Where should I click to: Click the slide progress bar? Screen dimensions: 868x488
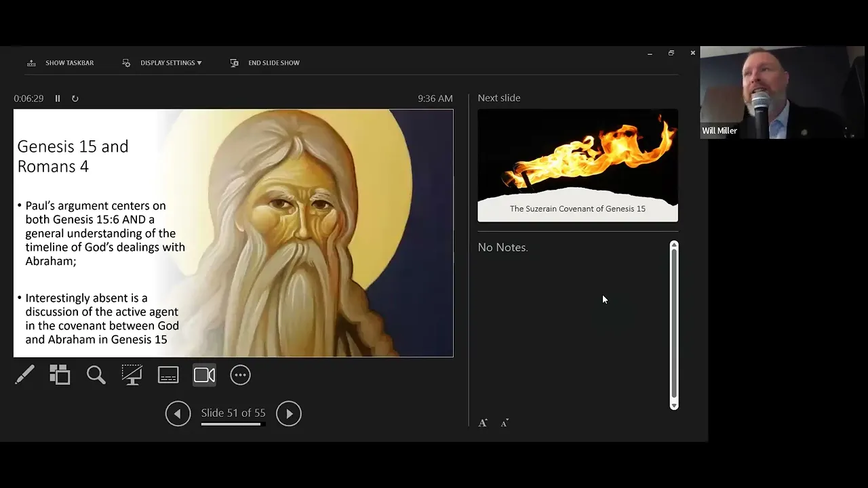(233, 424)
